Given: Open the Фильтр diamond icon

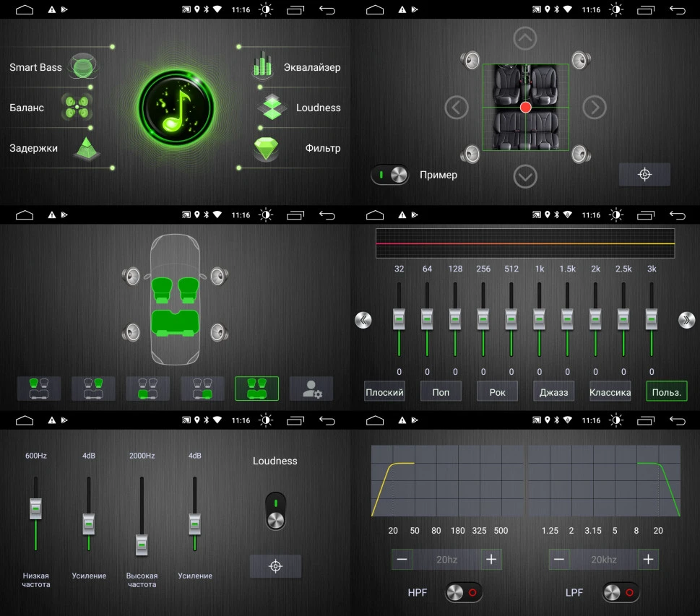Looking at the screenshot, I should (266, 148).
